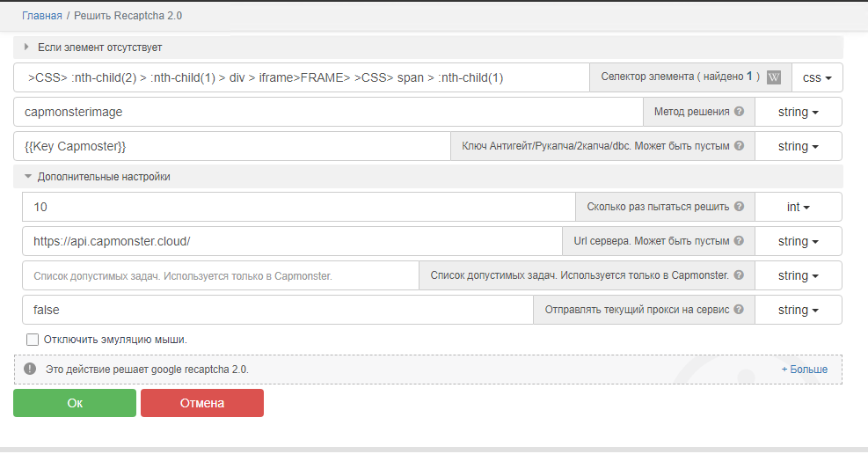Click the Ключ Антигейт/Рукапча/2капча/dbc label

point(595,145)
